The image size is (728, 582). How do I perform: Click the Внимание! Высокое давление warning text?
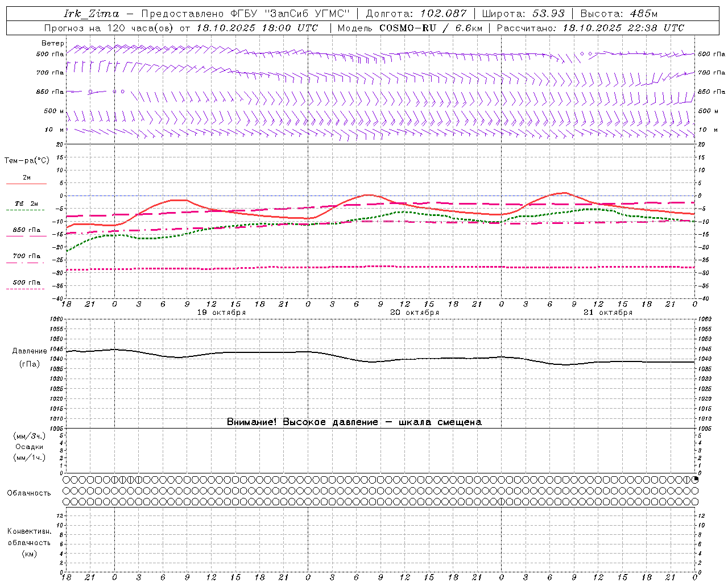click(x=354, y=422)
